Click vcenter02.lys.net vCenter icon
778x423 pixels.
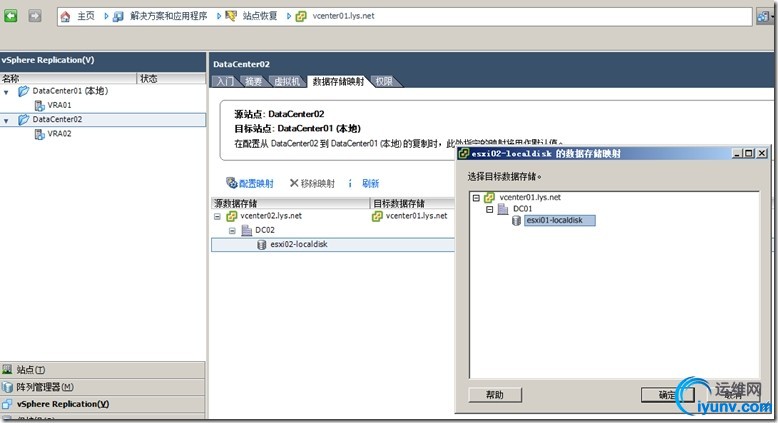click(x=232, y=216)
